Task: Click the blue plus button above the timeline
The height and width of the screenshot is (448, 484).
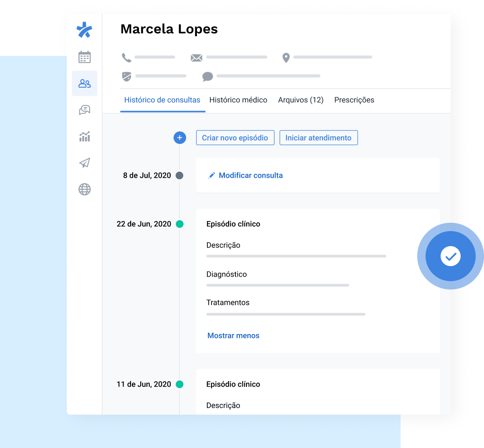Action: pos(180,137)
